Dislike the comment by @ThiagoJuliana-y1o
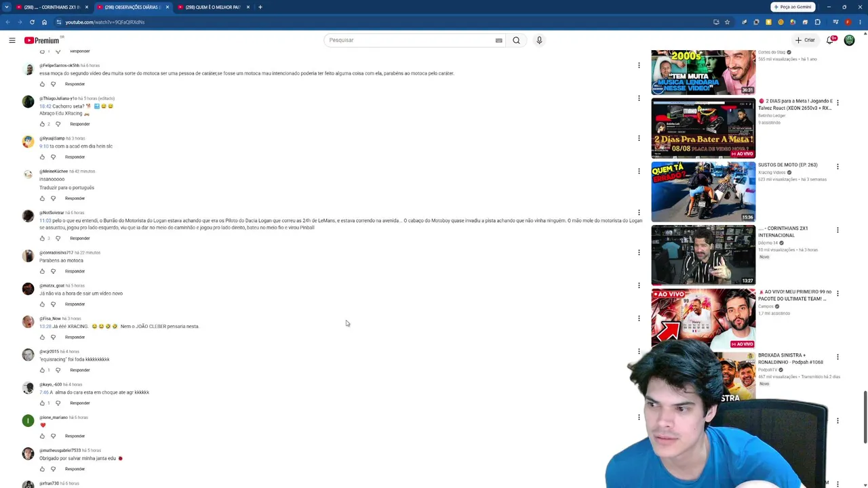Viewport: 868px width, 488px height. 58,124
